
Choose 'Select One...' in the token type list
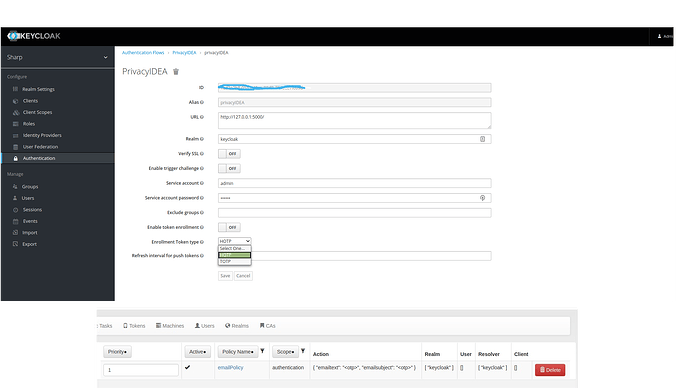click(235, 249)
